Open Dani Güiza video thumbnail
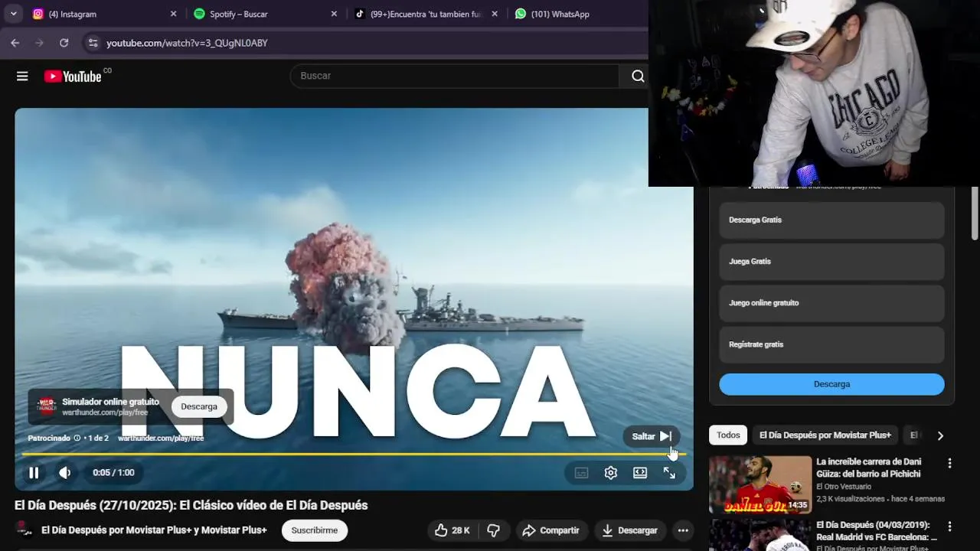 coord(760,484)
